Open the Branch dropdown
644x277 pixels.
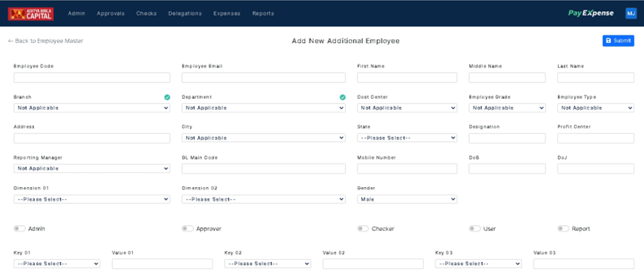(x=91, y=108)
